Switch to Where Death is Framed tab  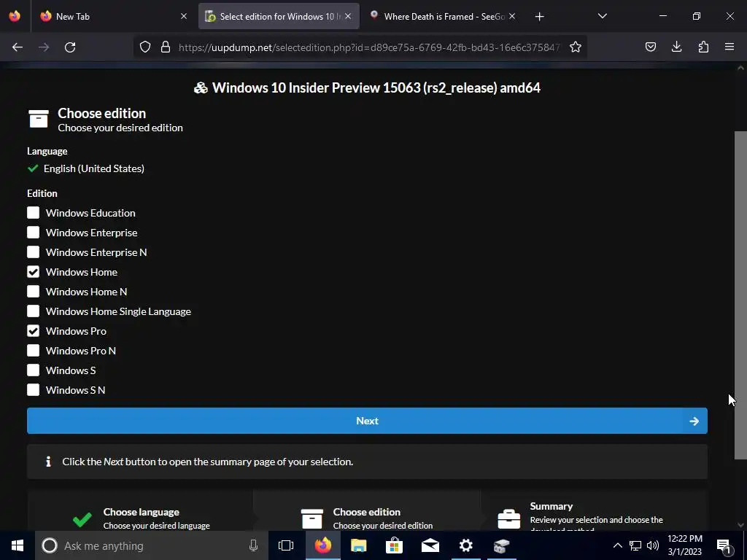pos(442,16)
